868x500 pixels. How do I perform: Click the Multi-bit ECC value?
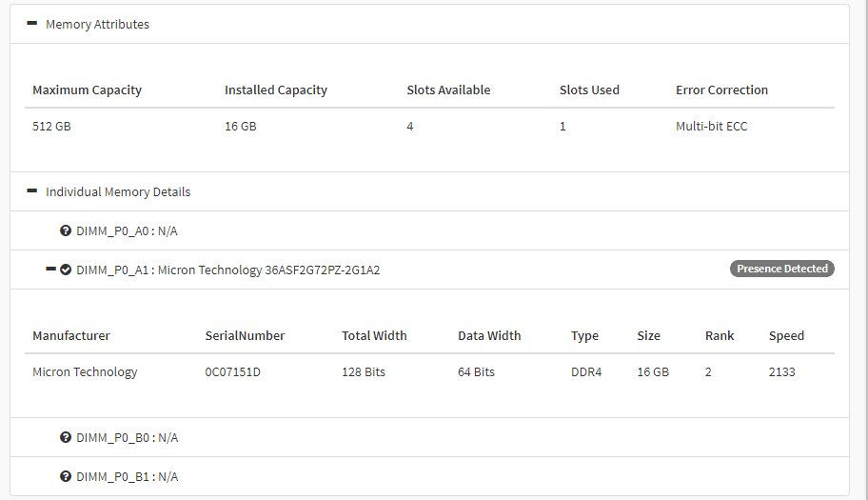pos(711,127)
